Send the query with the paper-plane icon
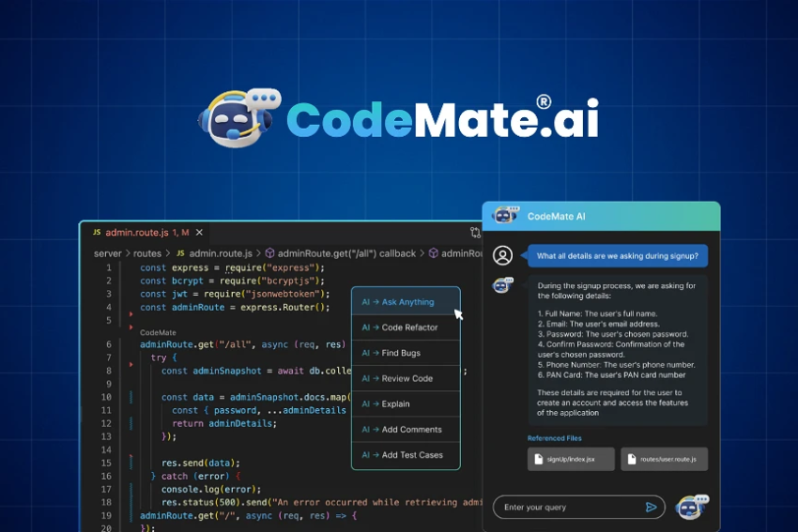 (x=651, y=507)
